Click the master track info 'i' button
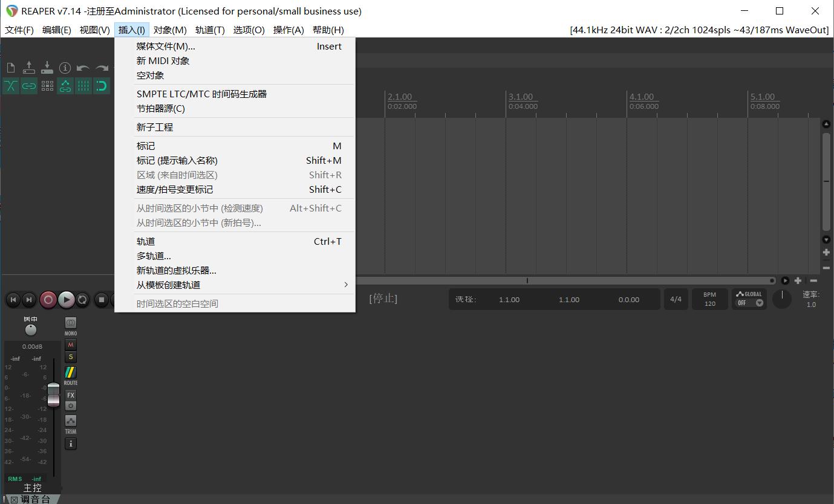Image resolution: width=834 pixels, height=504 pixels. click(x=71, y=444)
